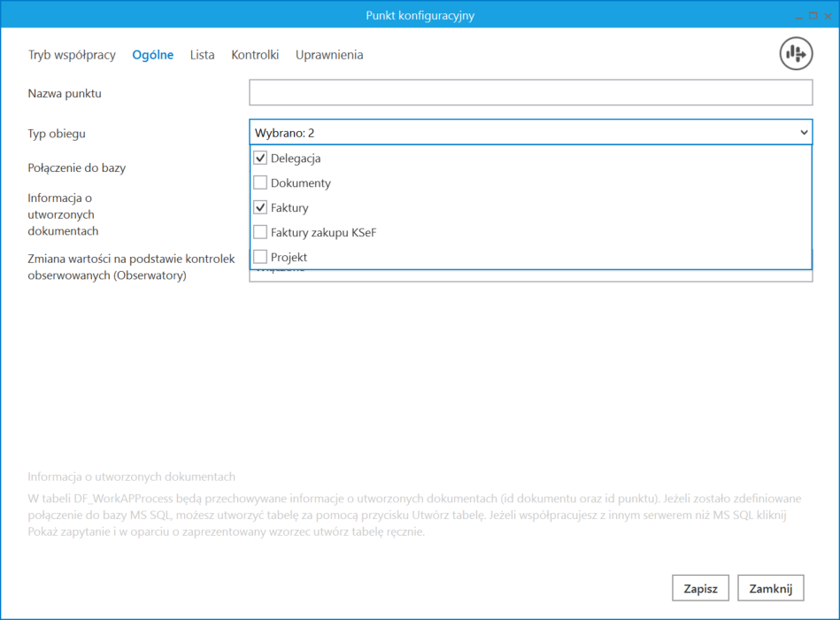This screenshot has height=620, width=840.
Task: Focus the Nazwa punktu text field
Action: [530, 93]
